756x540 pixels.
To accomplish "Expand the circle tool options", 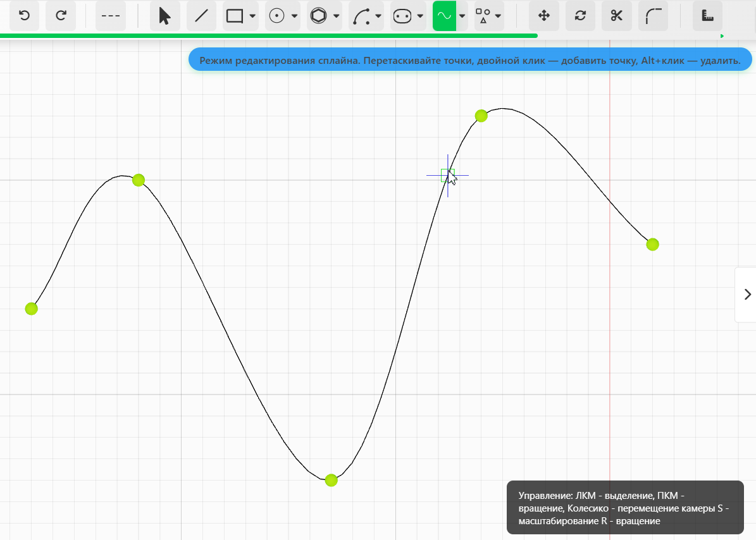I will 295,16.
